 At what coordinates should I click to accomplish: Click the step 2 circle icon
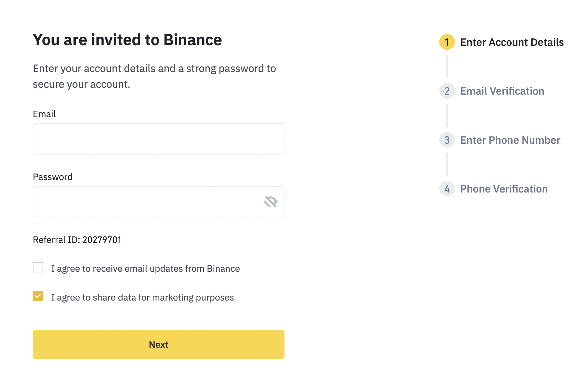(447, 91)
